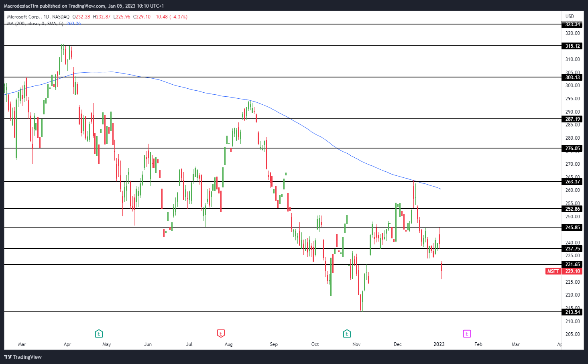Click the Oct label on time axis
This screenshot has height=364, width=588.
315,344
